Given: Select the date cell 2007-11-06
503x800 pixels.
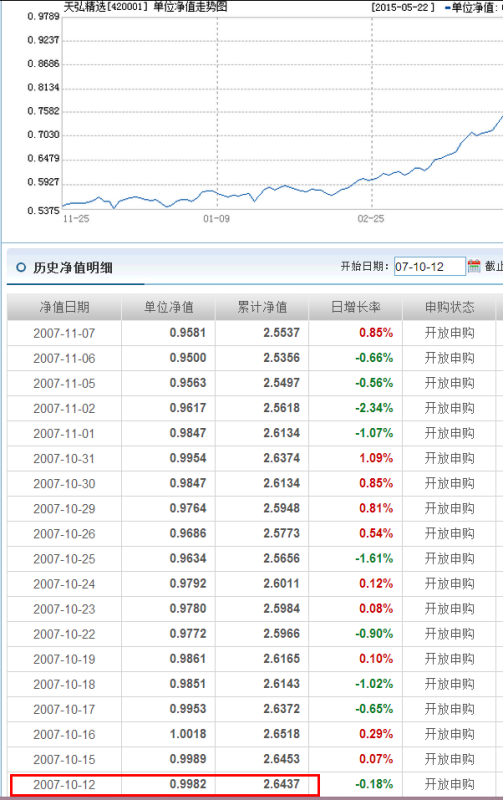Looking at the screenshot, I should click(x=64, y=358).
